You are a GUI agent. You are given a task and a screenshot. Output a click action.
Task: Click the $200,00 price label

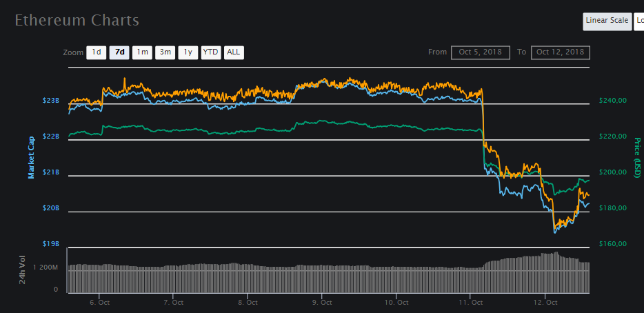(613, 172)
